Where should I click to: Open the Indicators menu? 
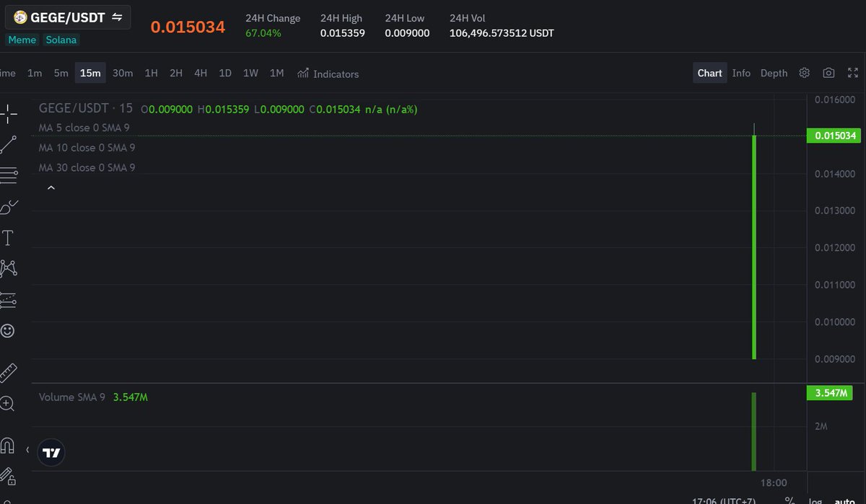[x=328, y=74]
